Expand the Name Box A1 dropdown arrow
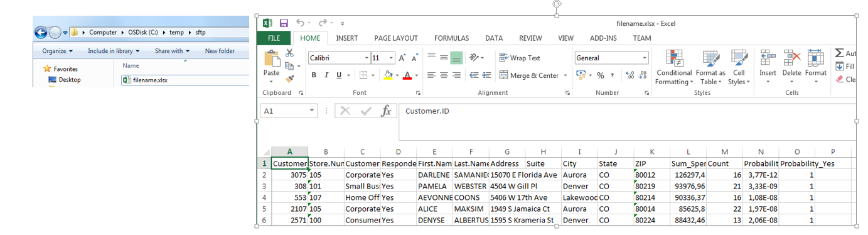The width and height of the screenshot is (868, 235). (313, 111)
